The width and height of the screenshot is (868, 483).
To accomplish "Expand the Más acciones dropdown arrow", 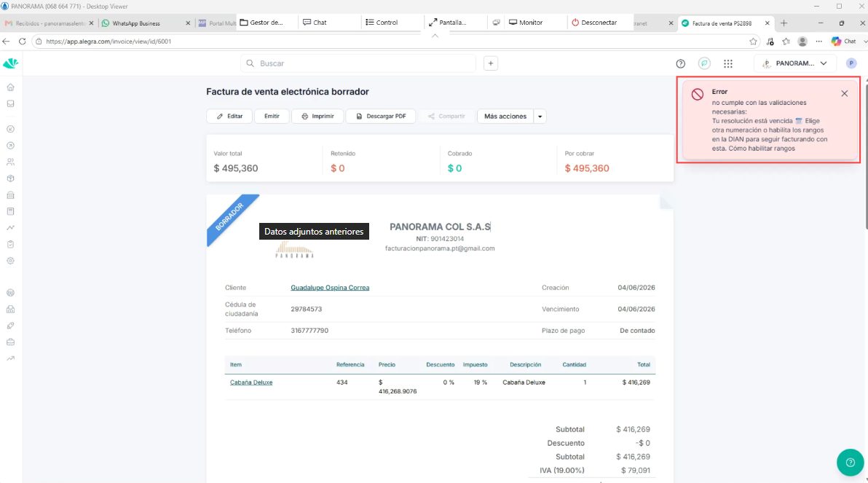I will [540, 117].
